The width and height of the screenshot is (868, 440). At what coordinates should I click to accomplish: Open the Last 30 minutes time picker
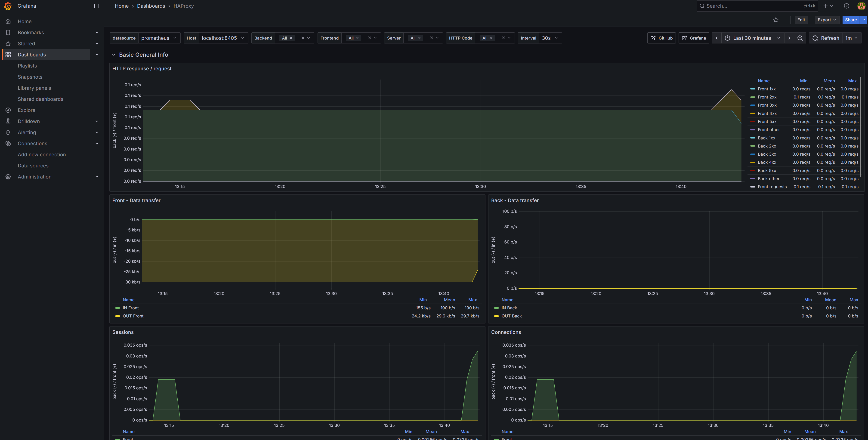[x=752, y=38]
